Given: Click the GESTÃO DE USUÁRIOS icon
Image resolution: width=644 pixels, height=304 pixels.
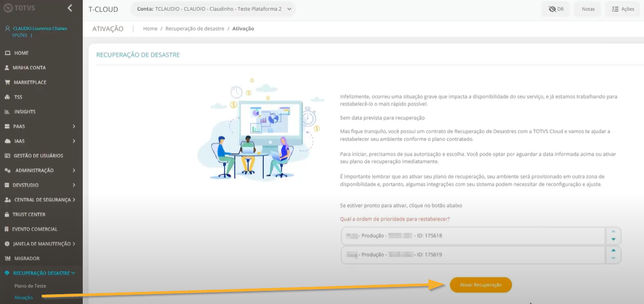Looking at the screenshot, I should tap(7, 156).
